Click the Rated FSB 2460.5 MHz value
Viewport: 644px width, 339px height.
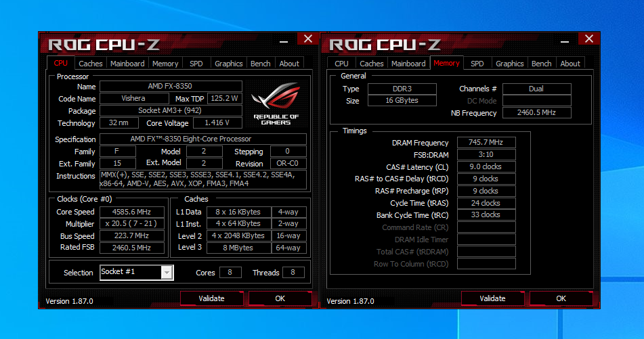pos(132,248)
